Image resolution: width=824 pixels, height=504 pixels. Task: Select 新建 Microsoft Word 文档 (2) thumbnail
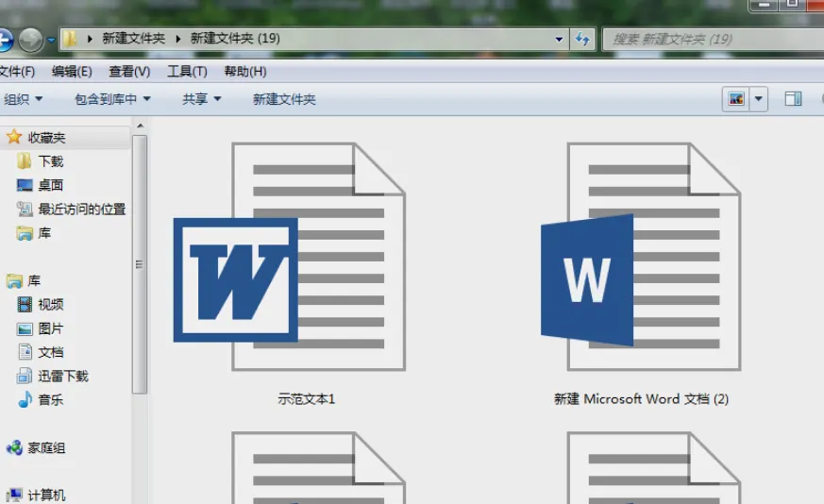(641, 257)
